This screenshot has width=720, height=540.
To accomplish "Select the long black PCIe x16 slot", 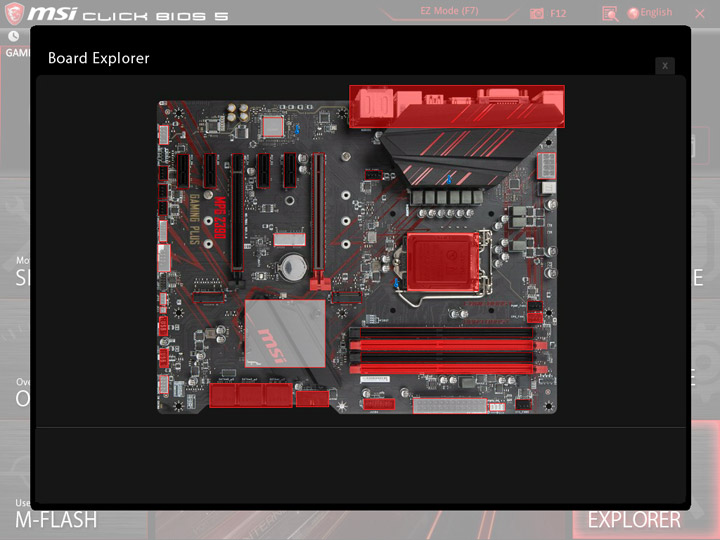I will tap(237, 214).
